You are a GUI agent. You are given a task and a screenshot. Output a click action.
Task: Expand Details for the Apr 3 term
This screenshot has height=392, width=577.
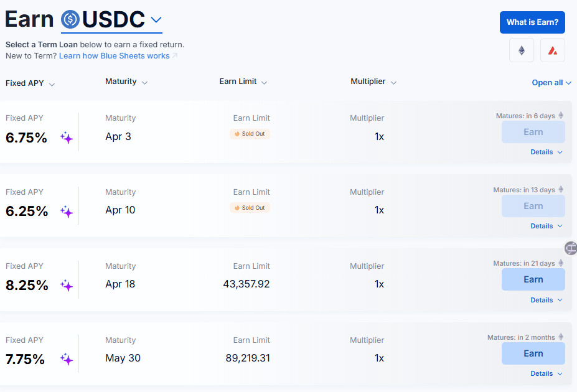pyautogui.click(x=546, y=152)
